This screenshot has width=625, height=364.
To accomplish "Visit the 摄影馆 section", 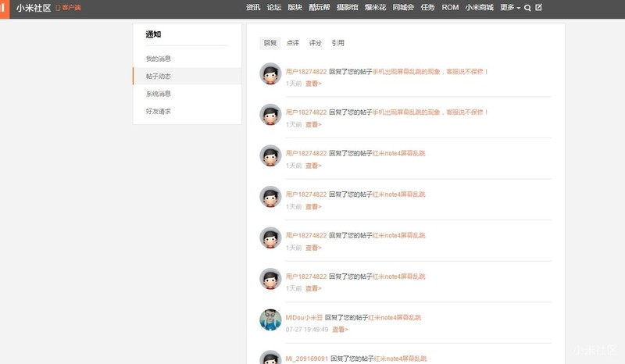I will click(347, 7).
